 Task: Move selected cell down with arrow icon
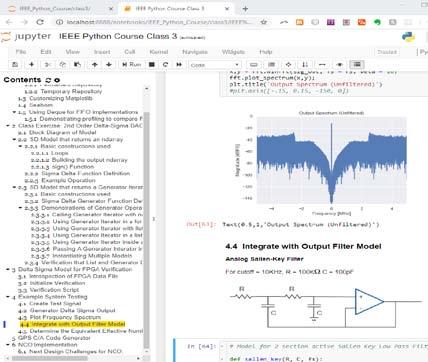click(x=109, y=64)
